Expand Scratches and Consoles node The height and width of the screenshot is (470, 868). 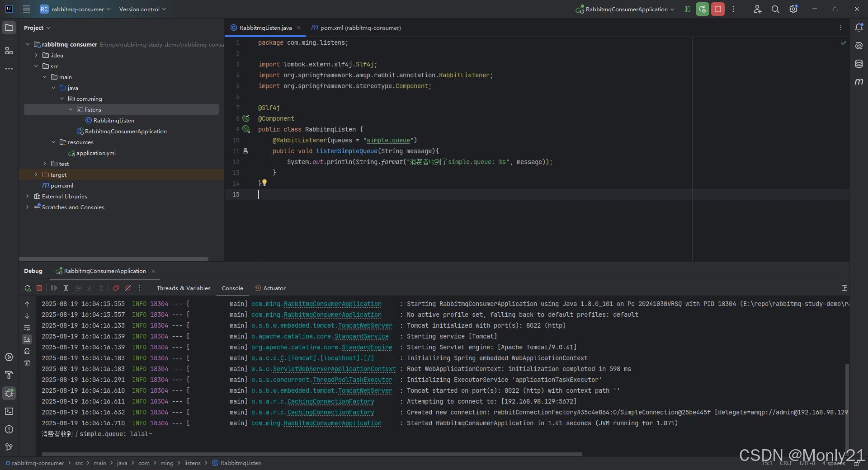(x=28, y=207)
